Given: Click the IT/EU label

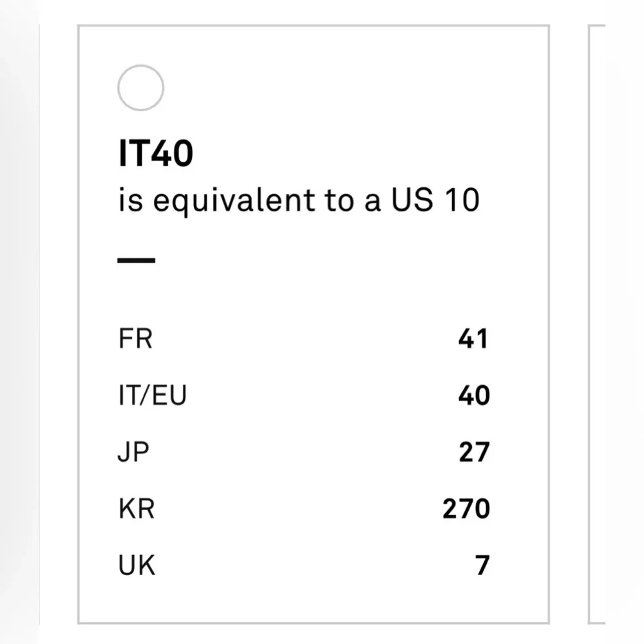Looking at the screenshot, I should 153,395.
